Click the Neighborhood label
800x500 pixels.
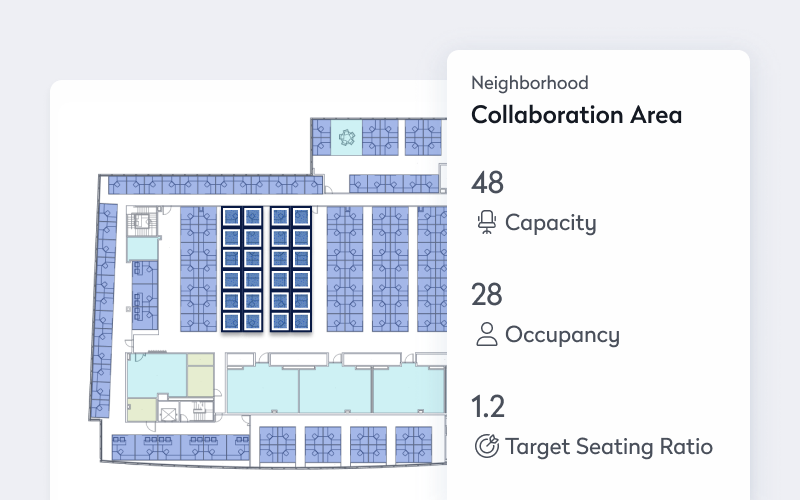click(x=530, y=83)
